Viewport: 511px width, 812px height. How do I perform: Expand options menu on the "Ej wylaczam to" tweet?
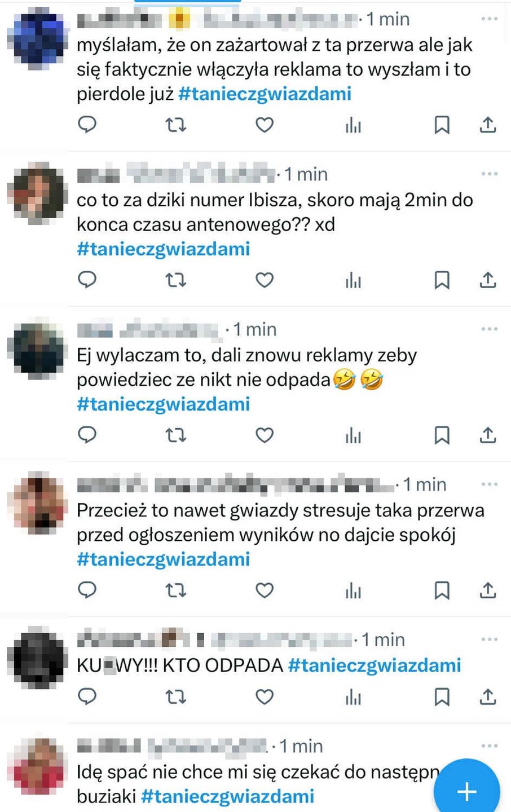pyautogui.click(x=489, y=329)
